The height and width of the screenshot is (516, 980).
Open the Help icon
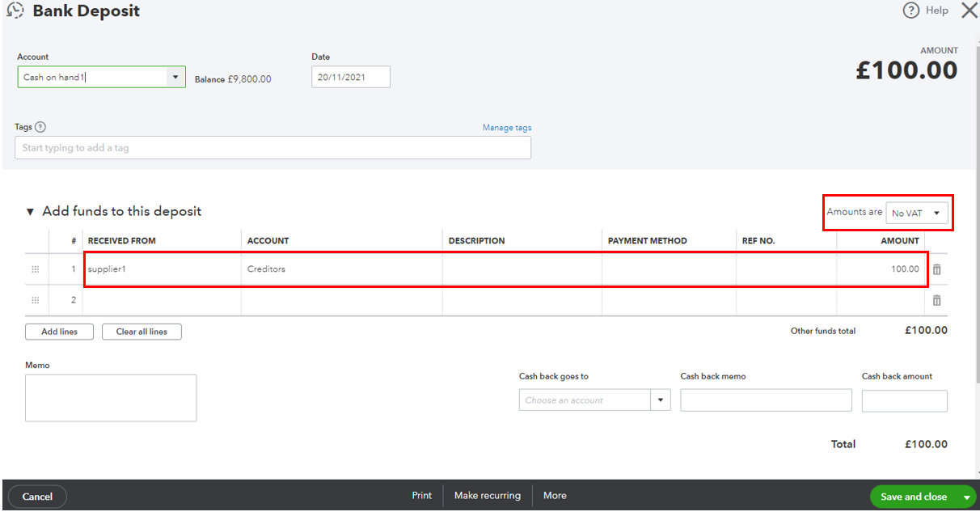coord(910,10)
